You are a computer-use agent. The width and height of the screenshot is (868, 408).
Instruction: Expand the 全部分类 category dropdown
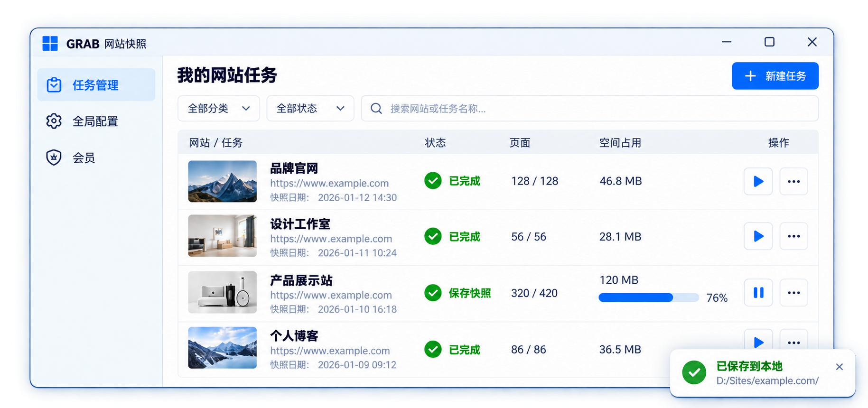click(x=219, y=109)
